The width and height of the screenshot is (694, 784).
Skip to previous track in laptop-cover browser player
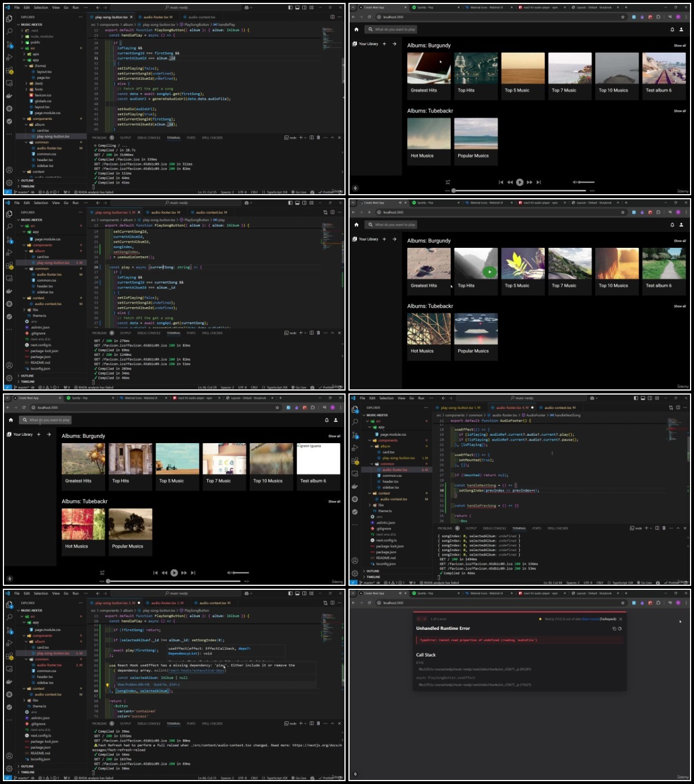coord(501,182)
